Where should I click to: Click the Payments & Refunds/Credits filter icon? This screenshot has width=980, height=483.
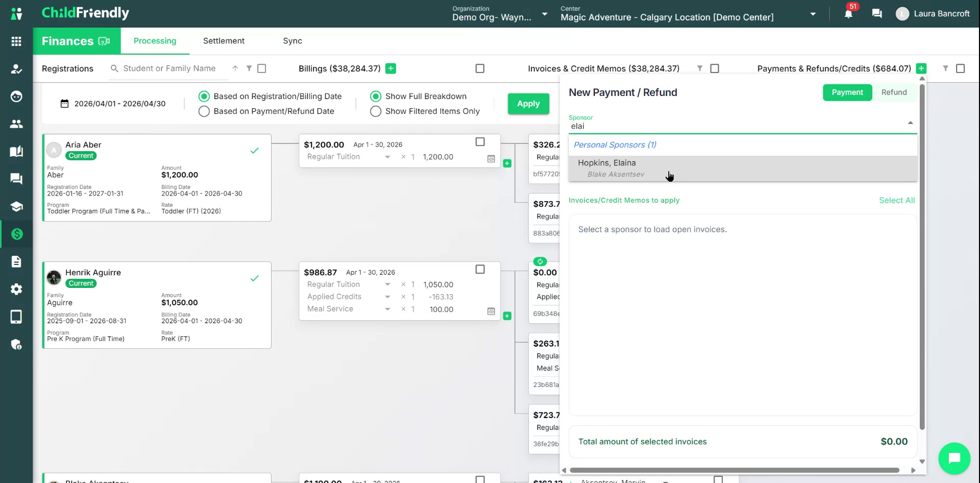[945, 68]
